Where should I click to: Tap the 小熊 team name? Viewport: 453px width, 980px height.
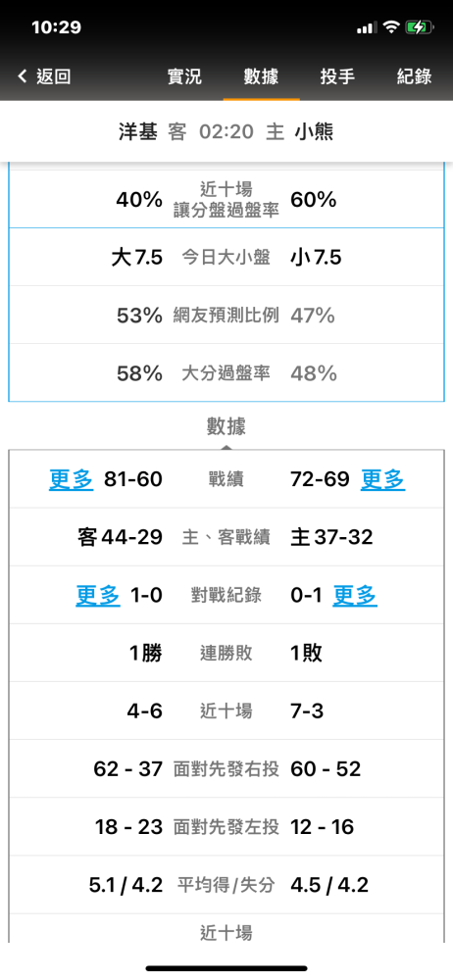314,132
